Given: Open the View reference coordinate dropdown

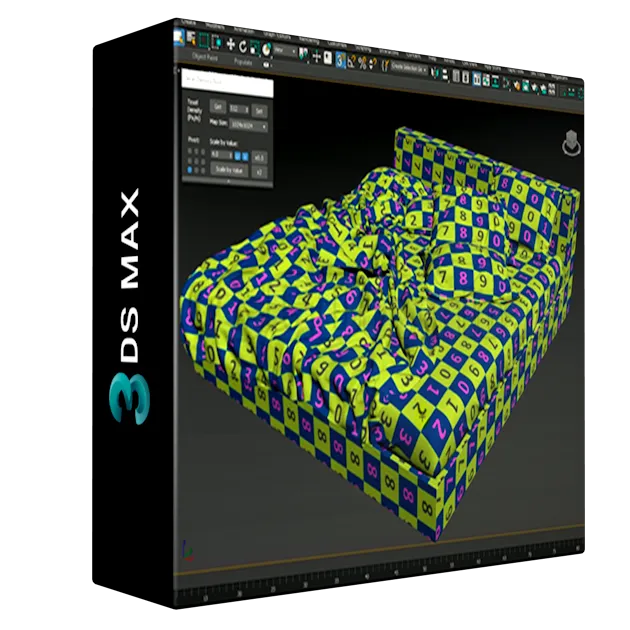Looking at the screenshot, I should coord(285,51).
